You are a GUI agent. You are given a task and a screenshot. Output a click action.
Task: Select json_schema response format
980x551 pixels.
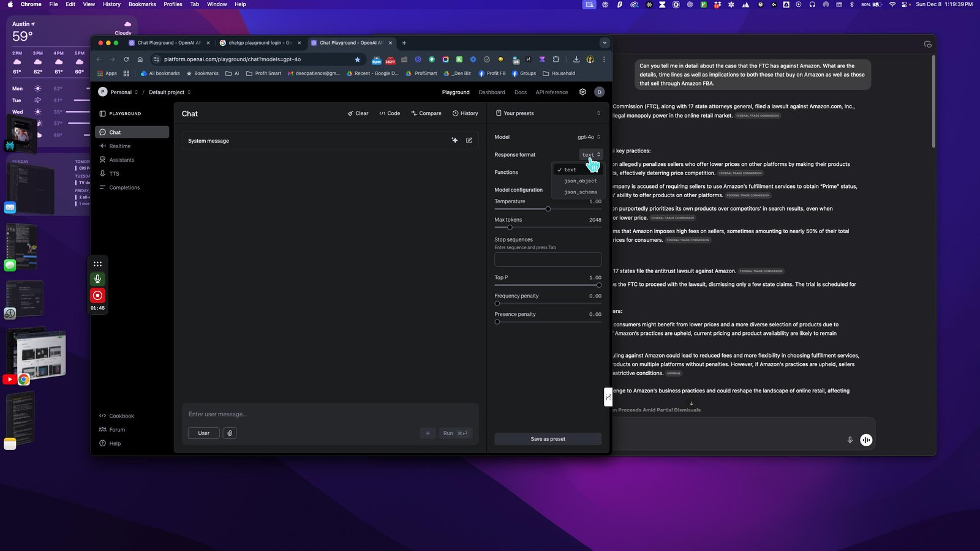580,192
